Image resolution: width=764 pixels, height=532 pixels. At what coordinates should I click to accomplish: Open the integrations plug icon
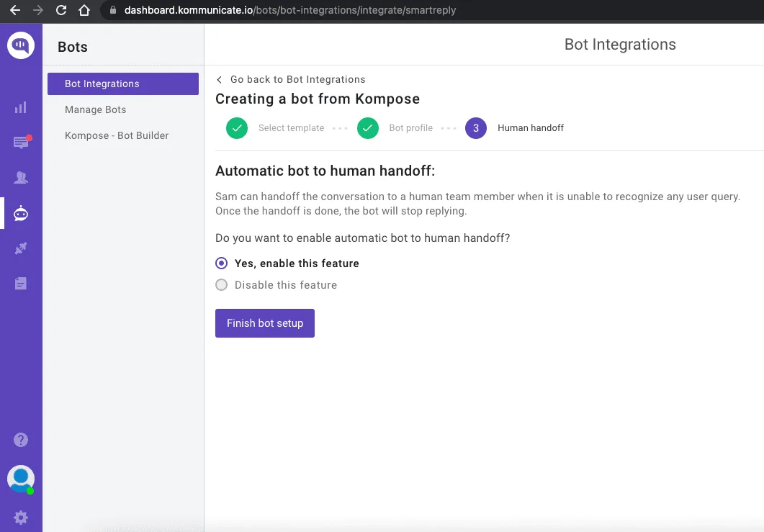coord(20,248)
